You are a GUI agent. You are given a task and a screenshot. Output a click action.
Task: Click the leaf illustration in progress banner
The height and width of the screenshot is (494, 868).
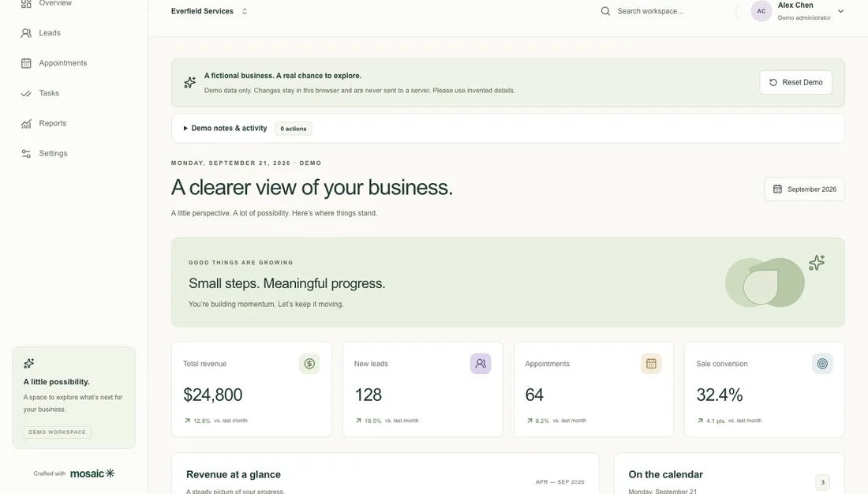(x=765, y=283)
